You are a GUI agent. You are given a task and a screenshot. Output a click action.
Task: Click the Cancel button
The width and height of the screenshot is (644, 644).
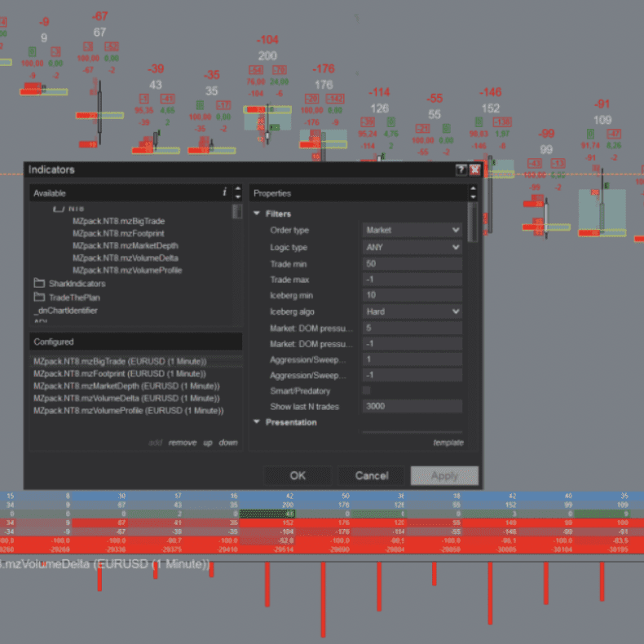click(372, 475)
